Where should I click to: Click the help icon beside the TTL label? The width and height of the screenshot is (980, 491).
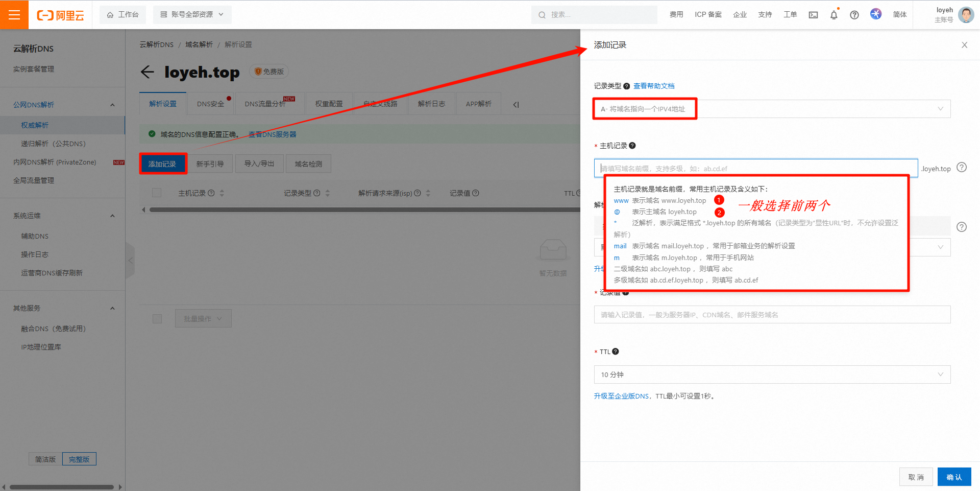[616, 352]
